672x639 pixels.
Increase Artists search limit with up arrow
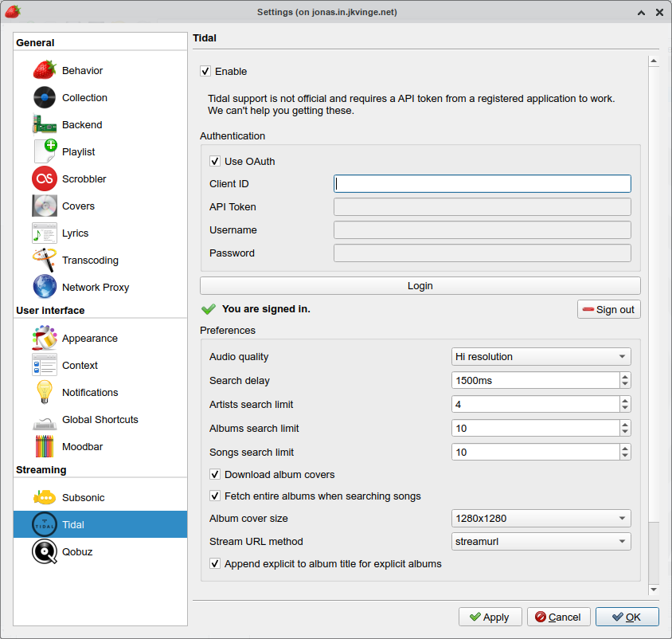click(626, 401)
